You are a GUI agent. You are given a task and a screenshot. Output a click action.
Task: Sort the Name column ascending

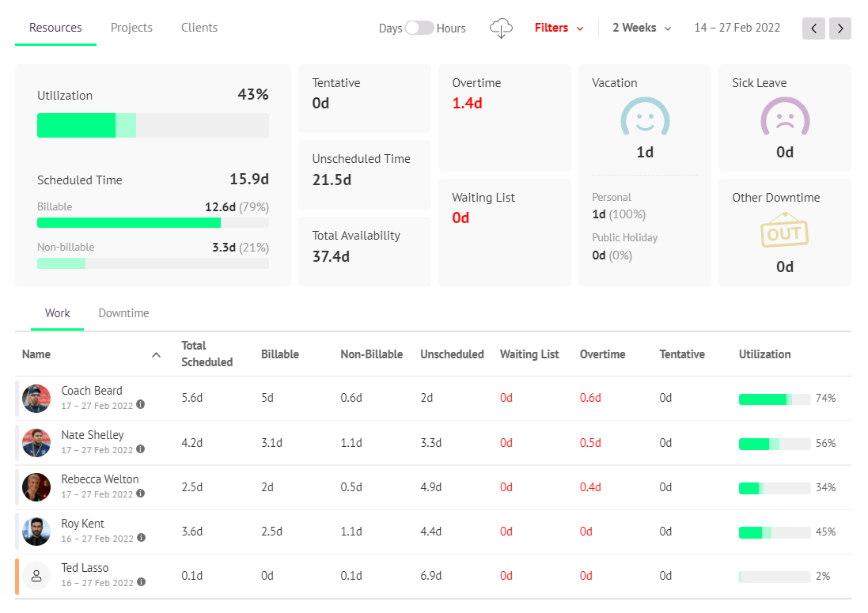156,355
